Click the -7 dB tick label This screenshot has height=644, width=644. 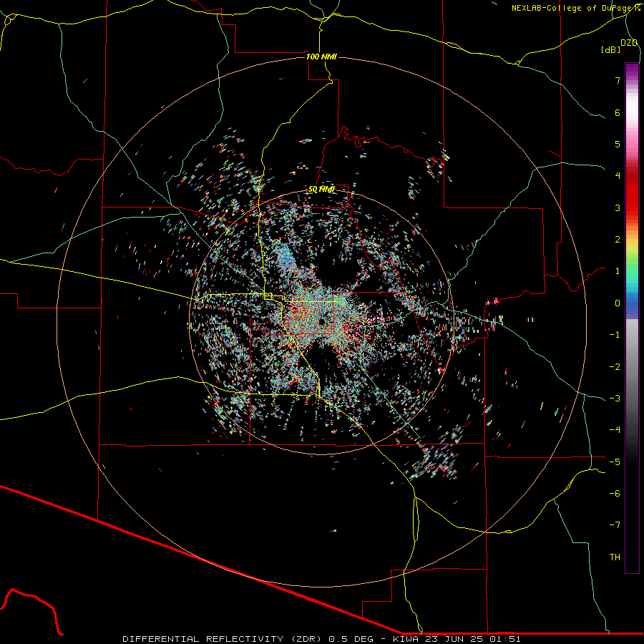[615, 525]
